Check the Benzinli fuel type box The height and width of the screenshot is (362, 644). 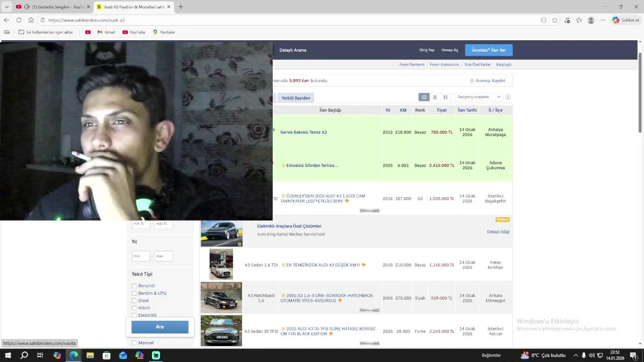point(134,286)
